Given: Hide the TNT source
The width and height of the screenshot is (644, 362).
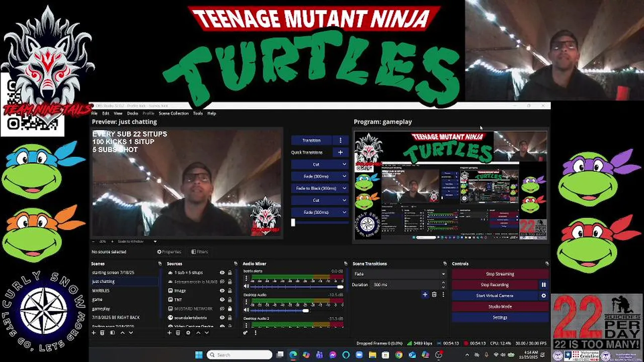Looking at the screenshot, I should pyautogui.click(x=222, y=300).
